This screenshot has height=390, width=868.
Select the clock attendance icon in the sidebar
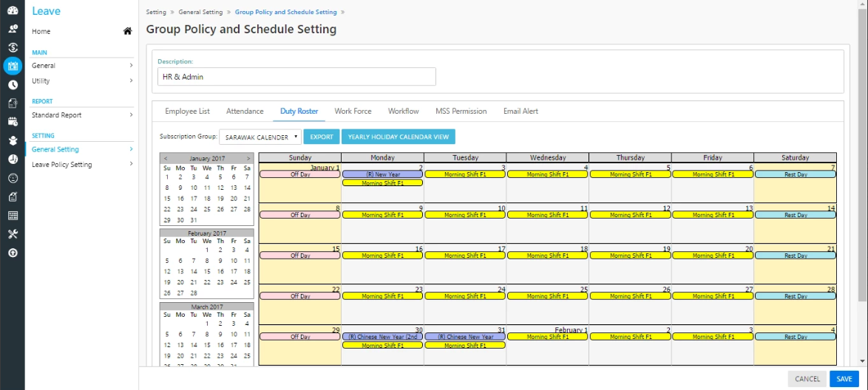click(12, 85)
